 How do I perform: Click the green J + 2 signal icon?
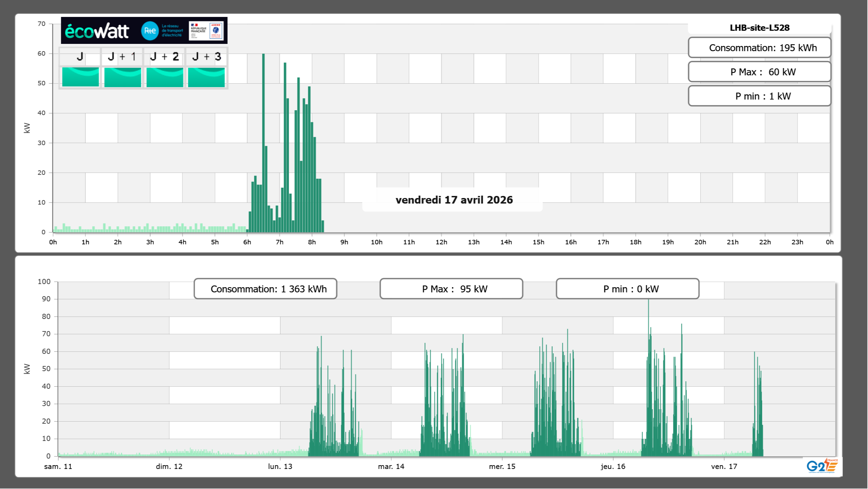coord(165,77)
